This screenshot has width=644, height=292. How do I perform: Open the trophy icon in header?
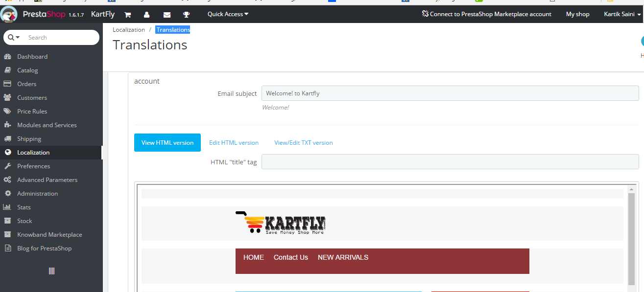point(187,15)
